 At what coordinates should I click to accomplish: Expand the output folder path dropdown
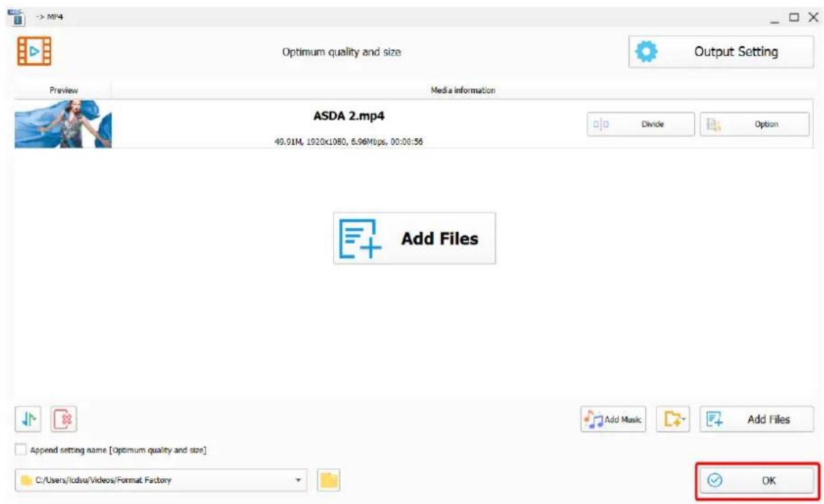coord(297,480)
